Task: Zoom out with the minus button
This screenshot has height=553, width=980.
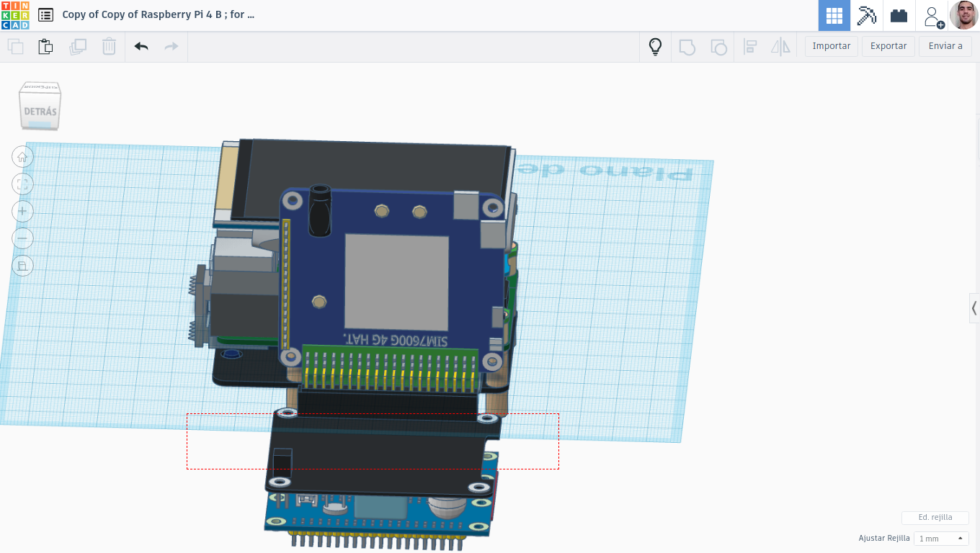Action: (x=22, y=238)
